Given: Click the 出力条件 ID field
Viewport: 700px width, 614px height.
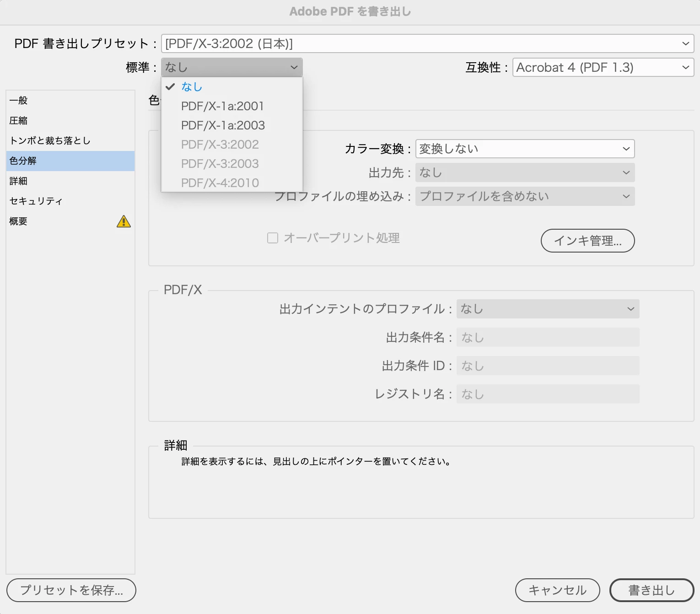Looking at the screenshot, I should pos(548,366).
